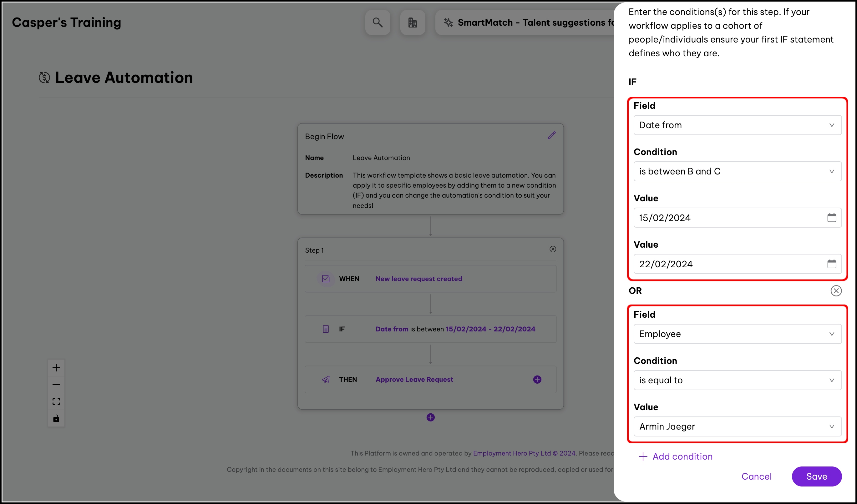The width and height of the screenshot is (857, 504).
Task: Cancel editing the conditions
Action: (x=756, y=476)
